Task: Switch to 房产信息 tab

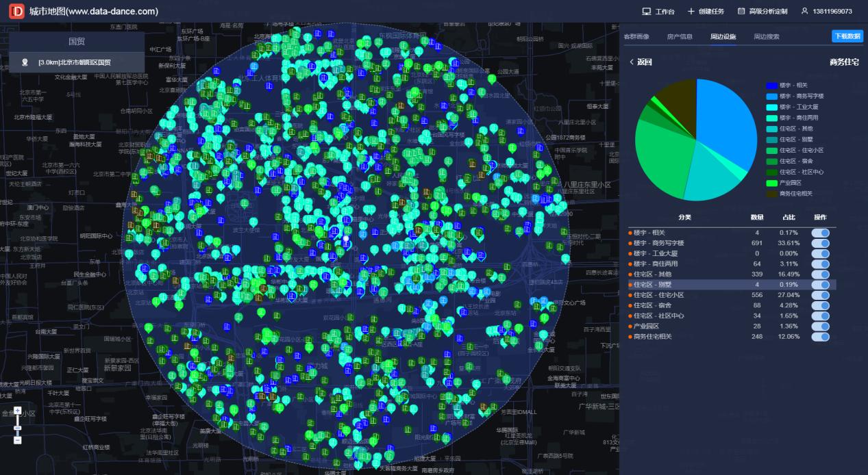Action: [680, 37]
